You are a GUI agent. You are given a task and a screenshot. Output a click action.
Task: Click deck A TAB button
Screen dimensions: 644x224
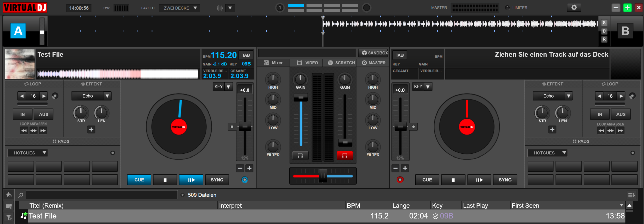point(246,55)
